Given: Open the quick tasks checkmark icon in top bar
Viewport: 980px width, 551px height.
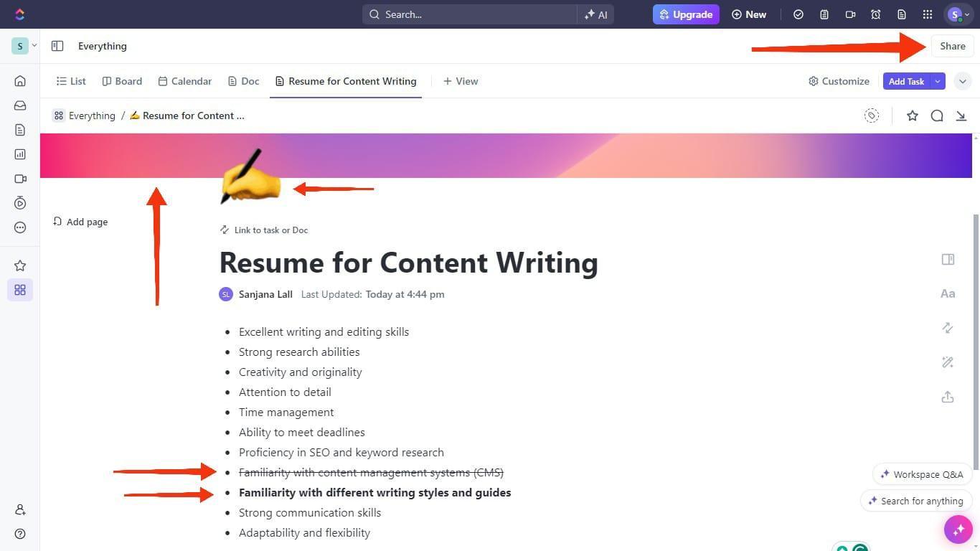Looking at the screenshot, I should point(798,14).
